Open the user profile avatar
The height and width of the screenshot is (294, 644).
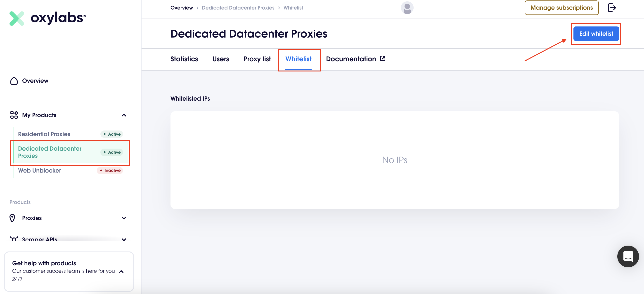407,8
